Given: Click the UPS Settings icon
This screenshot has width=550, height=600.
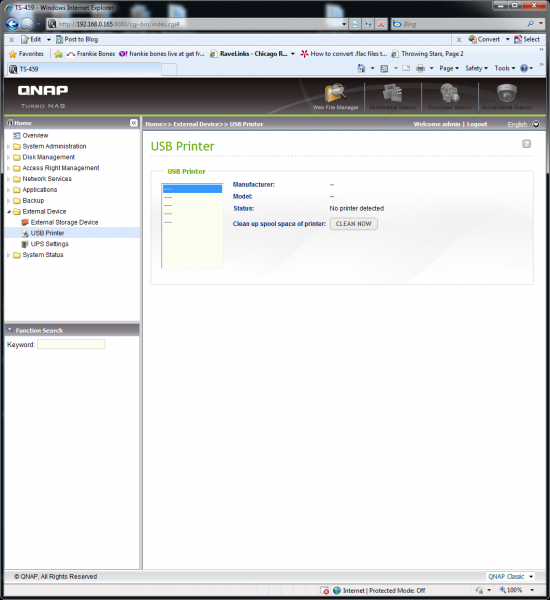Looking at the screenshot, I should click(25, 244).
